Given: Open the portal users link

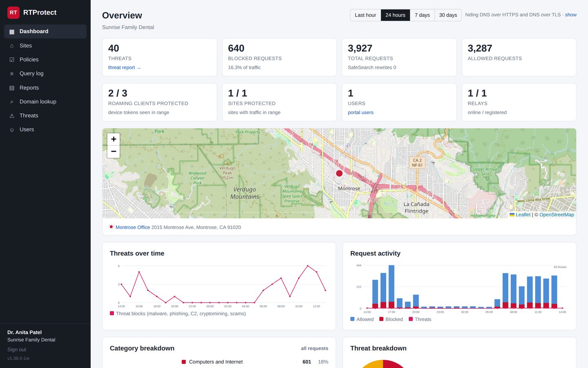Looking at the screenshot, I should [x=361, y=112].
